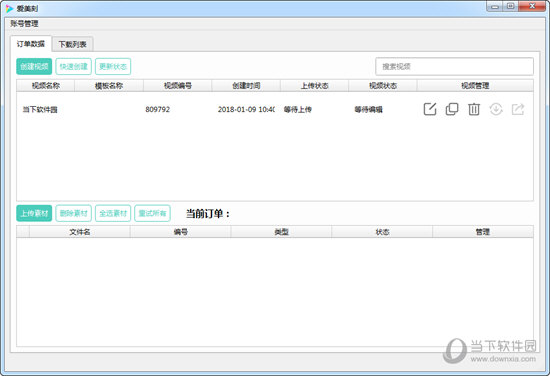Click the 更新状态 button
The image size is (550, 376).
tap(113, 66)
